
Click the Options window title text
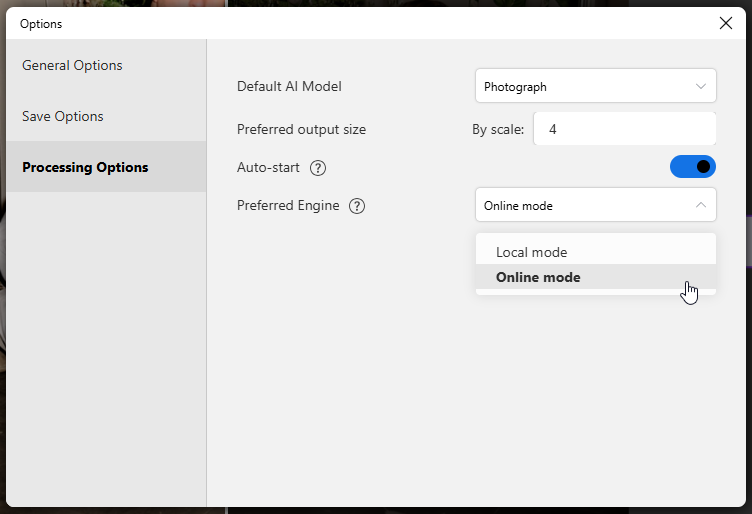(x=41, y=23)
